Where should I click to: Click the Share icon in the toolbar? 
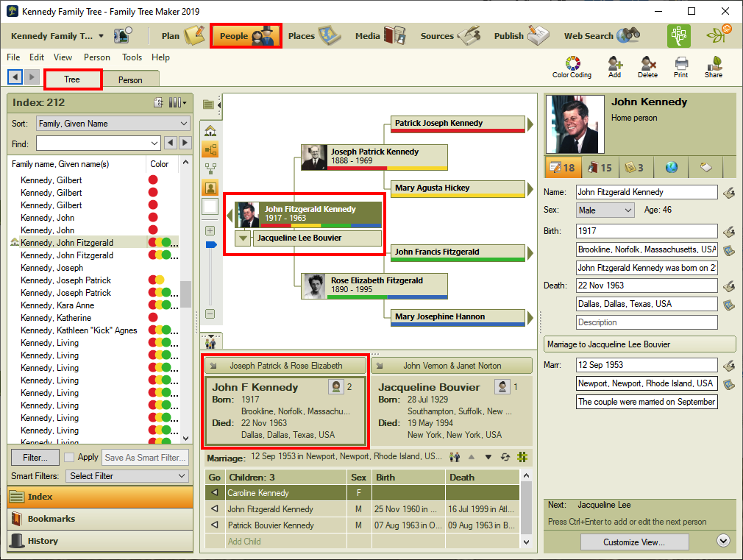[713, 67]
